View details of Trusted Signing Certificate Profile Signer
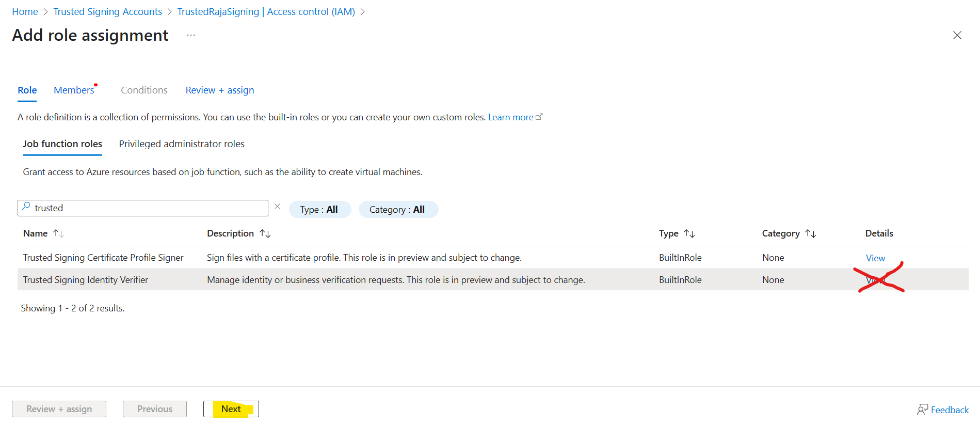The width and height of the screenshot is (980, 425). click(x=875, y=258)
